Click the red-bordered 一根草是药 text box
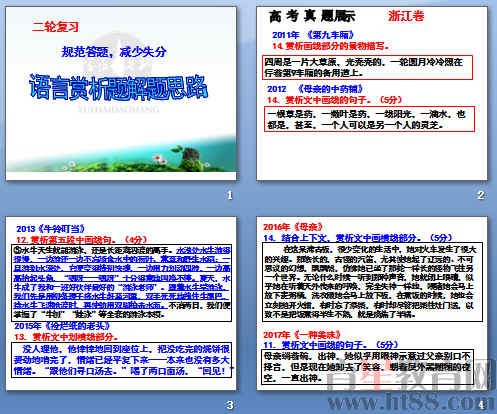This screenshot has height=414, width=497. tap(369, 119)
